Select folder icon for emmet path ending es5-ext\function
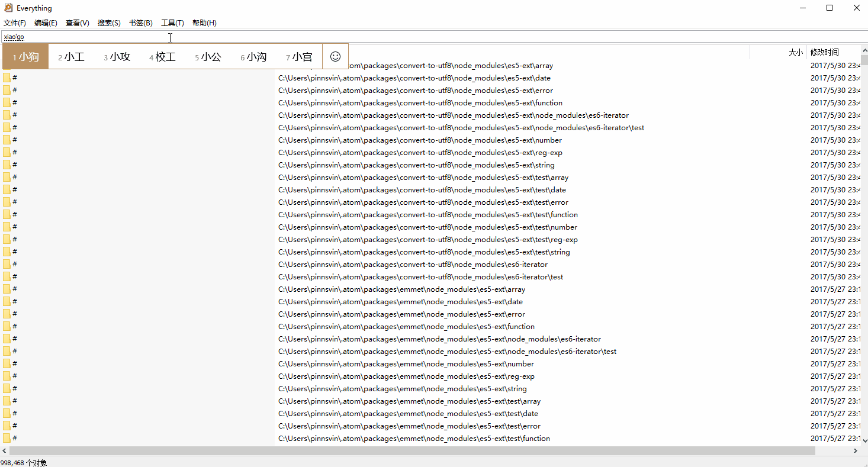 7,327
